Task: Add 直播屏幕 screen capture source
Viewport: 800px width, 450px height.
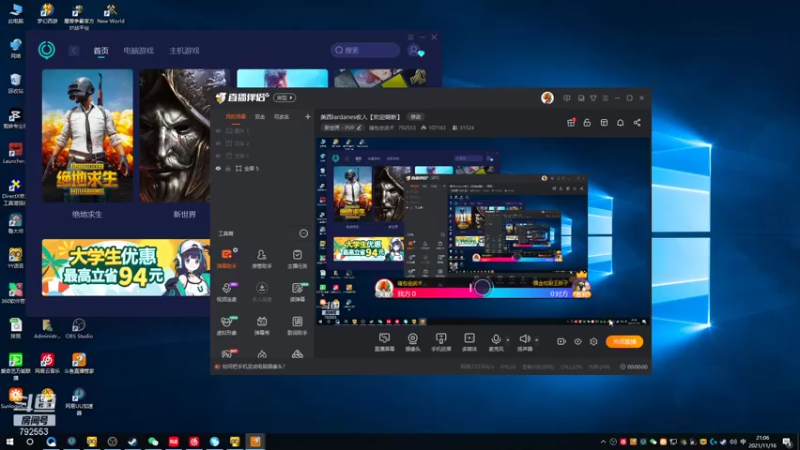Action: 384,342
